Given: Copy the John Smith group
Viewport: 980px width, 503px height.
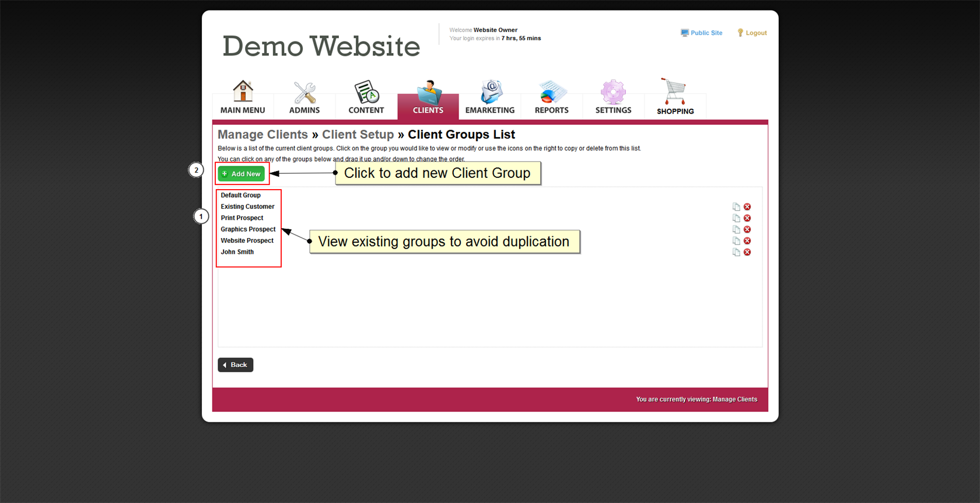Looking at the screenshot, I should pos(736,252).
